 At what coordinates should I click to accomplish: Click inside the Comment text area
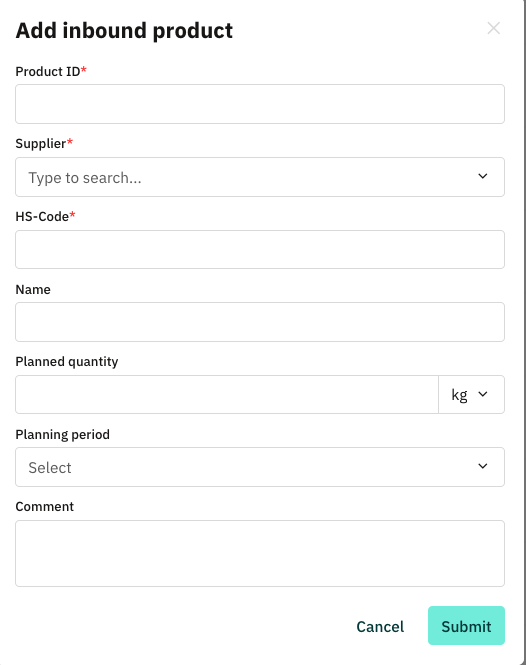[x=260, y=553]
